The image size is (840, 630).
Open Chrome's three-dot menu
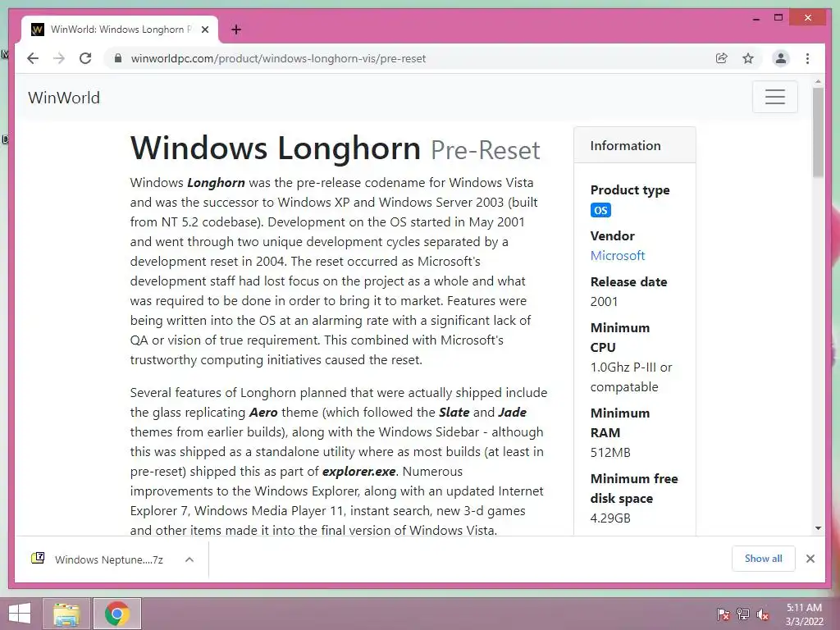pos(807,58)
